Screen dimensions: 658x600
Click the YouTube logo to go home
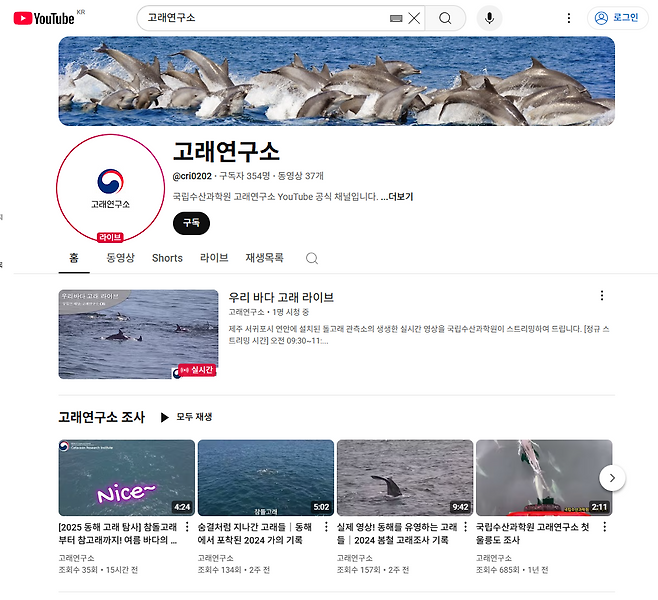pos(45,18)
